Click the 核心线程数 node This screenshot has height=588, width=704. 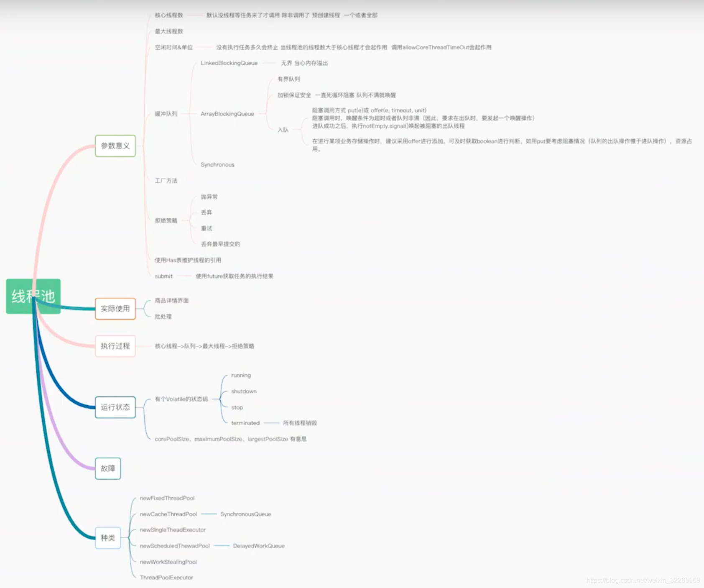coord(169,15)
